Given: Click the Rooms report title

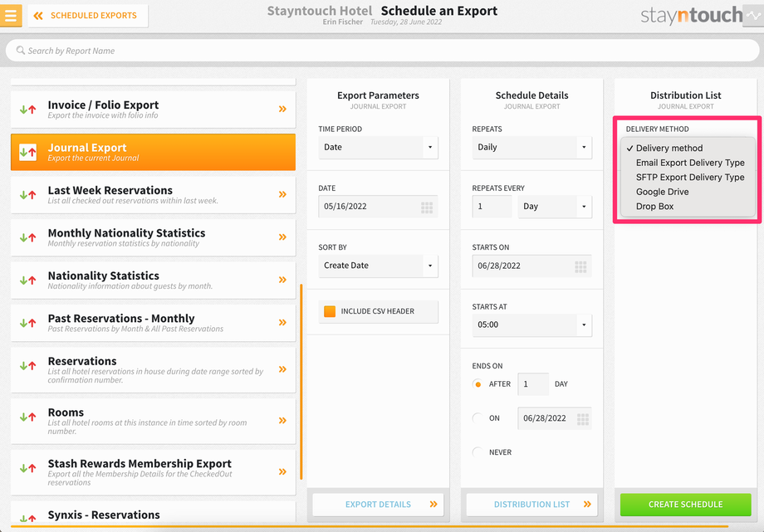Looking at the screenshot, I should coord(66,412).
